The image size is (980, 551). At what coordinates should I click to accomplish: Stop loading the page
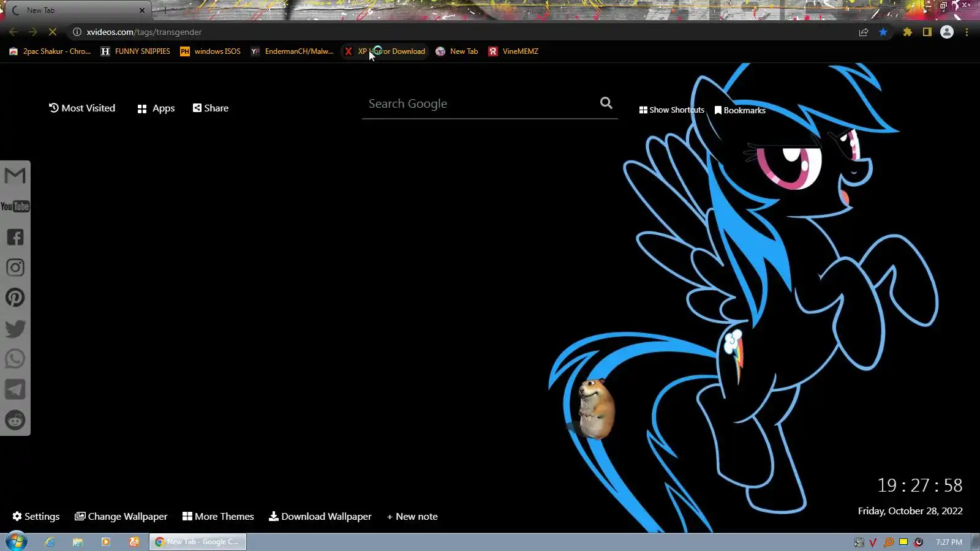53,32
